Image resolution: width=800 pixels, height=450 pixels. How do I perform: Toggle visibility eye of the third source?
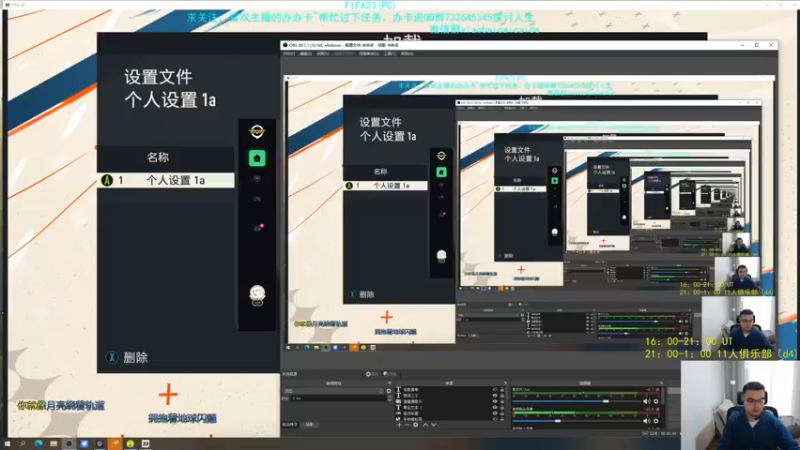point(494,402)
